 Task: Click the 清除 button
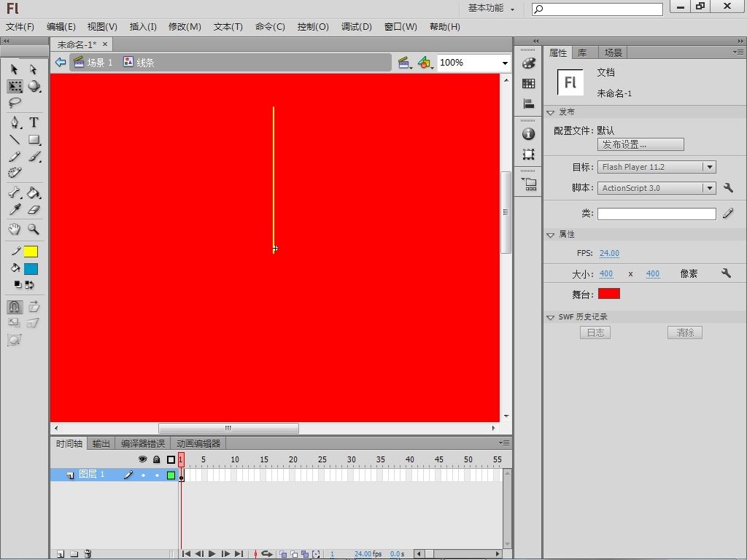(684, 332)
